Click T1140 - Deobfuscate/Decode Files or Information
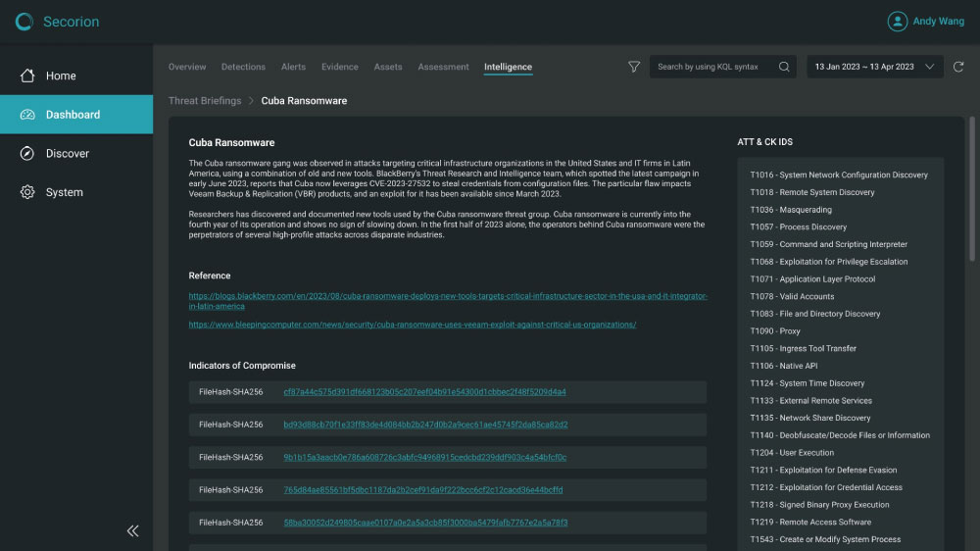This screenshot has height=551, width=980. point(840,435)
